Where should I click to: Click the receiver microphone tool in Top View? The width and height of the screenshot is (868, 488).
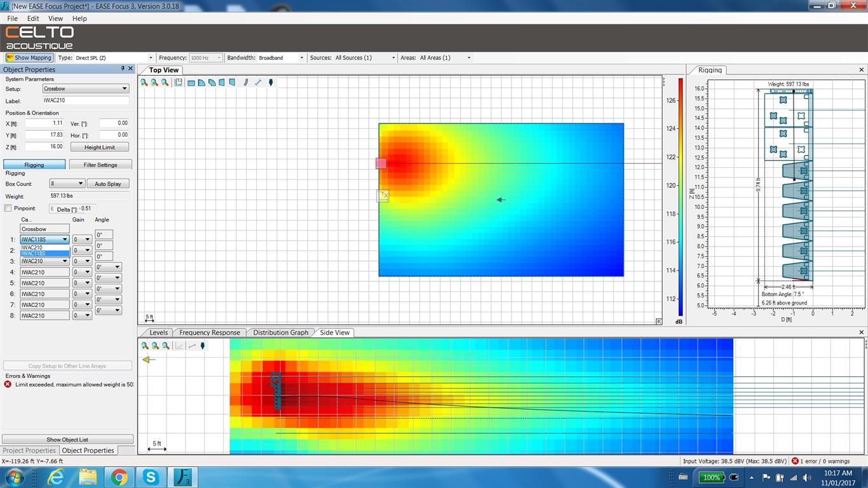point(271,83)
